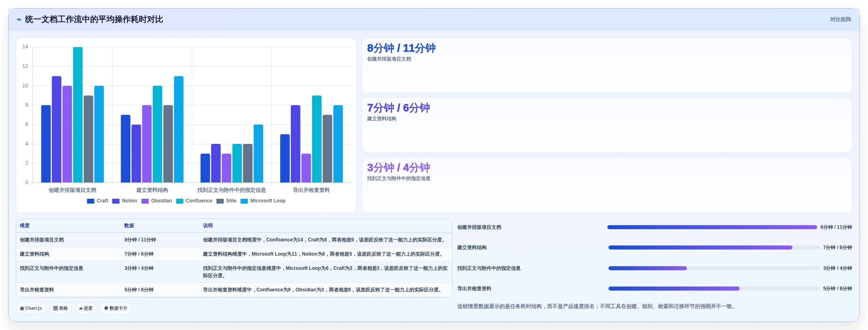Toggle the Craft legend swatch
The height and width of the screenshot is (330, 868).
click(x=91, y=201)
